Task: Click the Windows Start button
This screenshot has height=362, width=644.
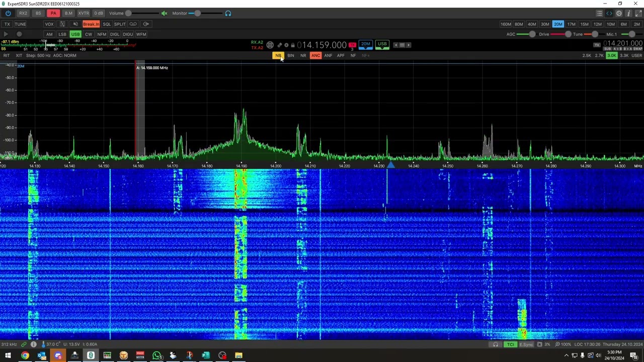Action: [x=8, y=355]
